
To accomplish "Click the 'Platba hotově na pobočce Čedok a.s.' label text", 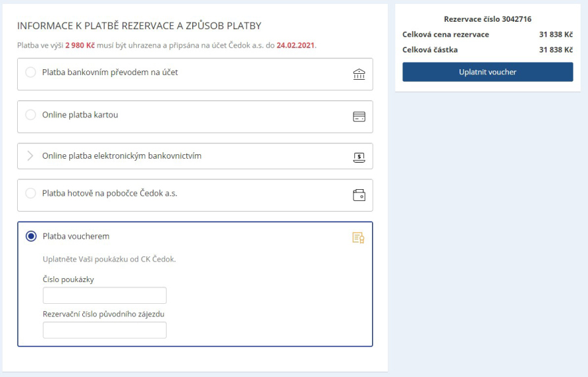I will (x=109, y=193).
